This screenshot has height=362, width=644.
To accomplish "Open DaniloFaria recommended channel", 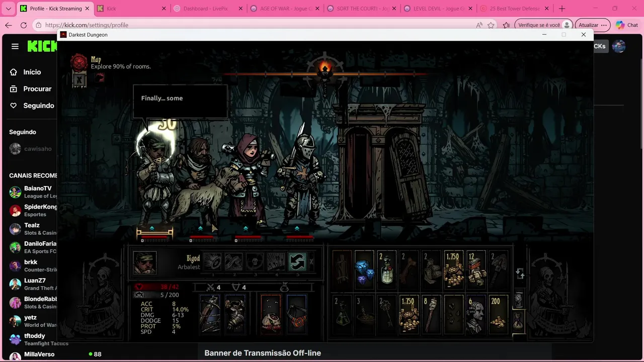I will coord(33,247).
